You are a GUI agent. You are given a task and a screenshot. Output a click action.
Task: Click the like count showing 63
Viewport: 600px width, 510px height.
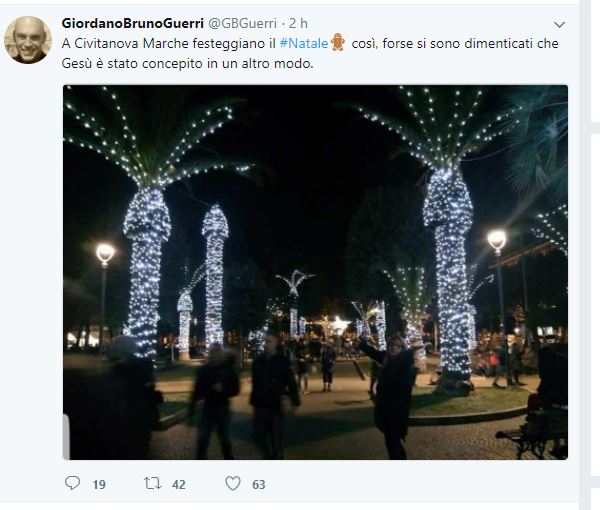click(x=259, y=485)
